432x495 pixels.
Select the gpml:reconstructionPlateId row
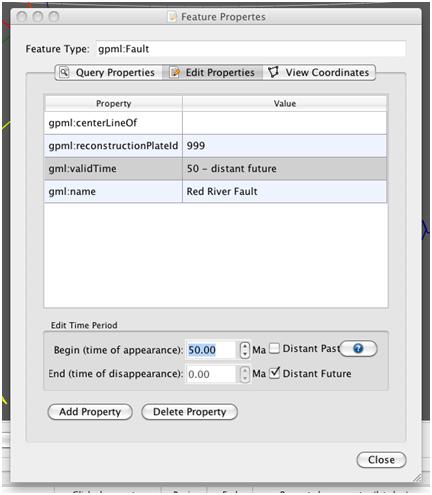click(x=215, y=146)
